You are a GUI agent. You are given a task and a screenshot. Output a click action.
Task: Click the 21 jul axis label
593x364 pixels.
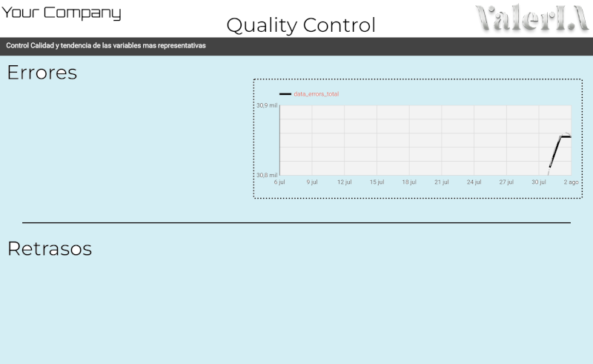point(442,182)
